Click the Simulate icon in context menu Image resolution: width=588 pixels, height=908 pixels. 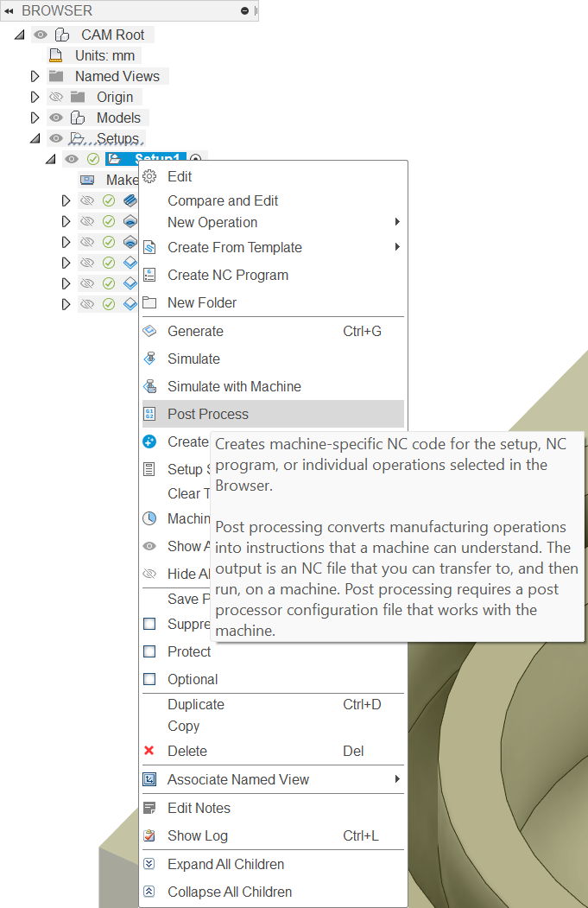coord(149,359)
